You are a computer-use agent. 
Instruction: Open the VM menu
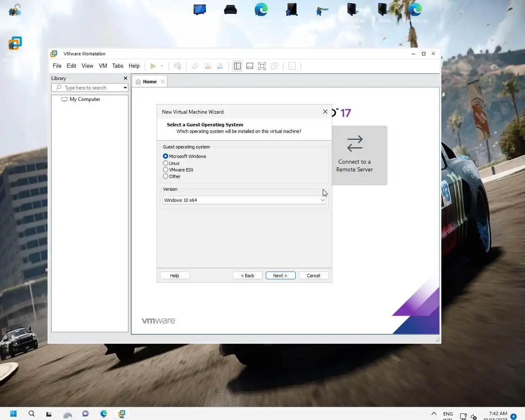103,66
